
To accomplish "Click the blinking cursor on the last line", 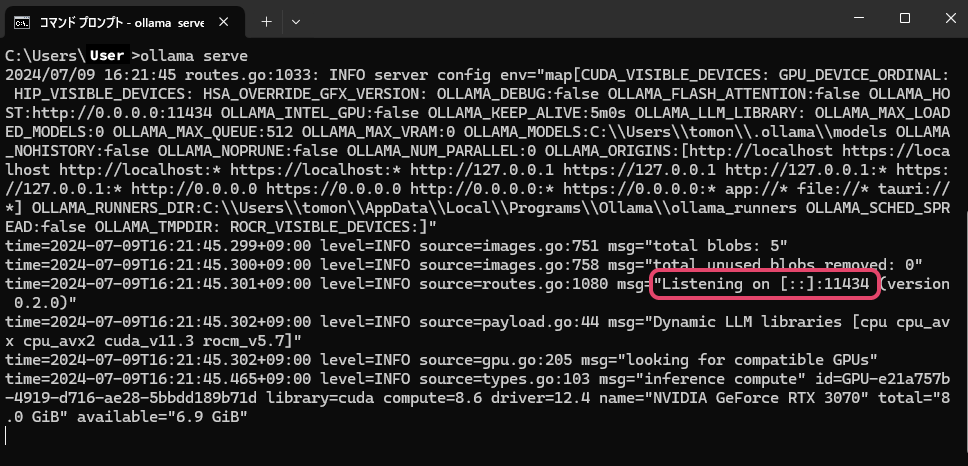I will 7,435.
